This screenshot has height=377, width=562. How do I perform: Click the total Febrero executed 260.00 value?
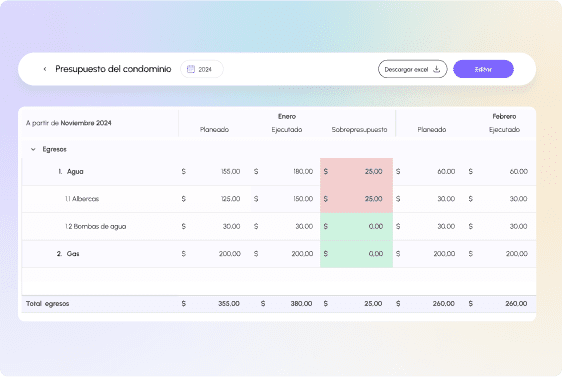coord(516,304)
